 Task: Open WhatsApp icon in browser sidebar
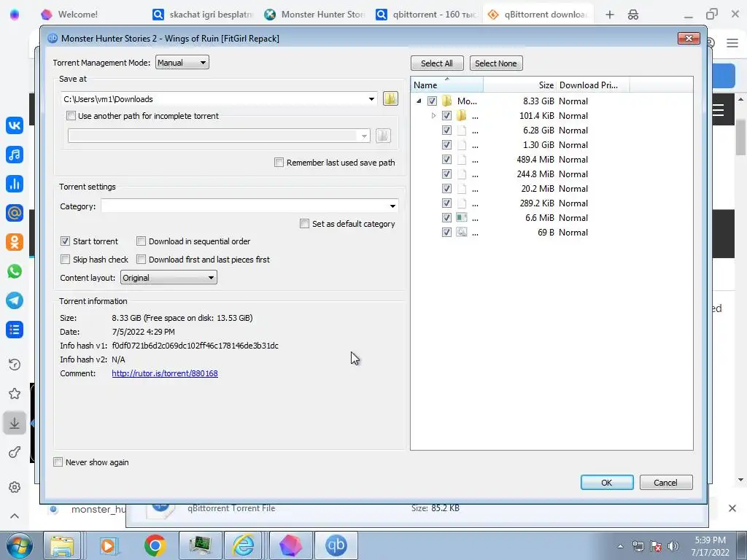coord(15,271)
